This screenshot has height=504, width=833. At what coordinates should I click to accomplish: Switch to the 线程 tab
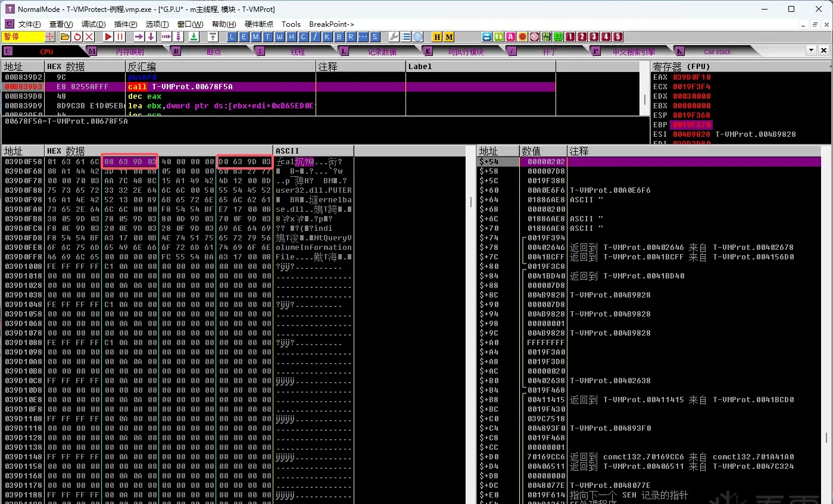(298, 52)
